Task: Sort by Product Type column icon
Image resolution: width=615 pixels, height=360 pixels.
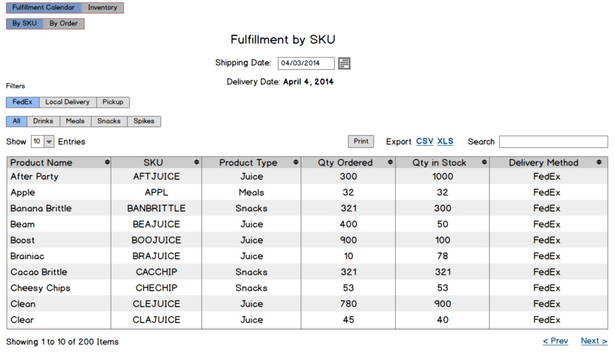Action: (x=296, y=162)
